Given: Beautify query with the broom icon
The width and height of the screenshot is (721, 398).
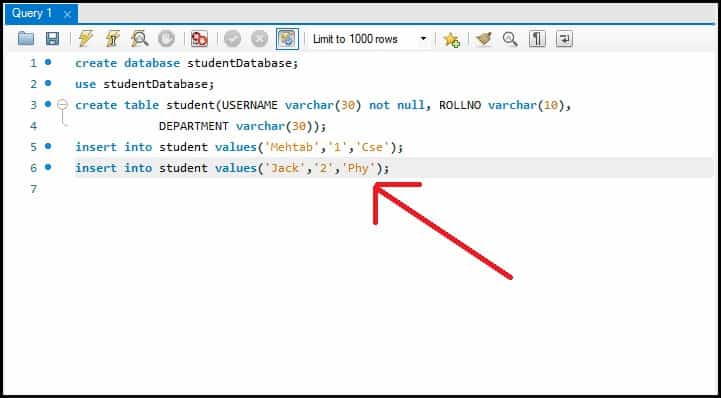Looking at the screenshot, I should point(483,39).
